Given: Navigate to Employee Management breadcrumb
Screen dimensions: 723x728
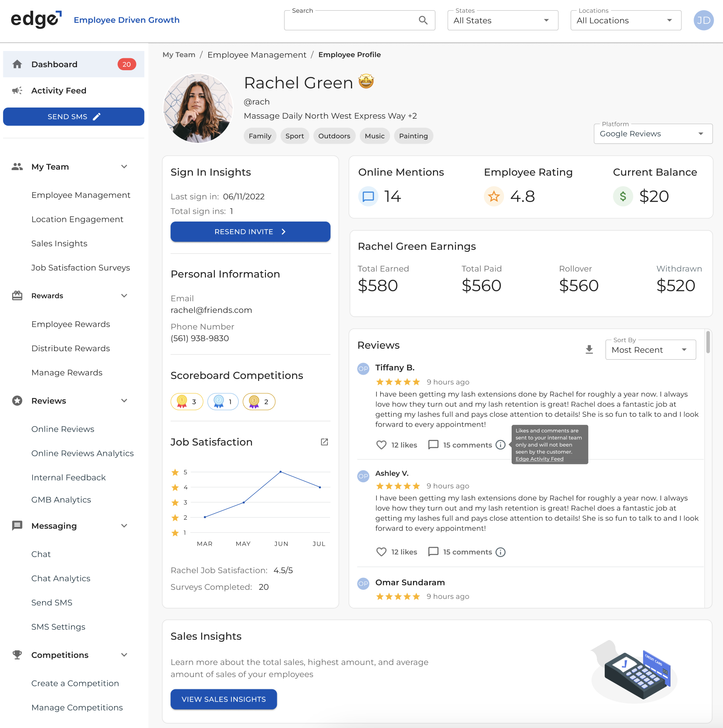Looking at the screenshot, I should coord(256,54).
